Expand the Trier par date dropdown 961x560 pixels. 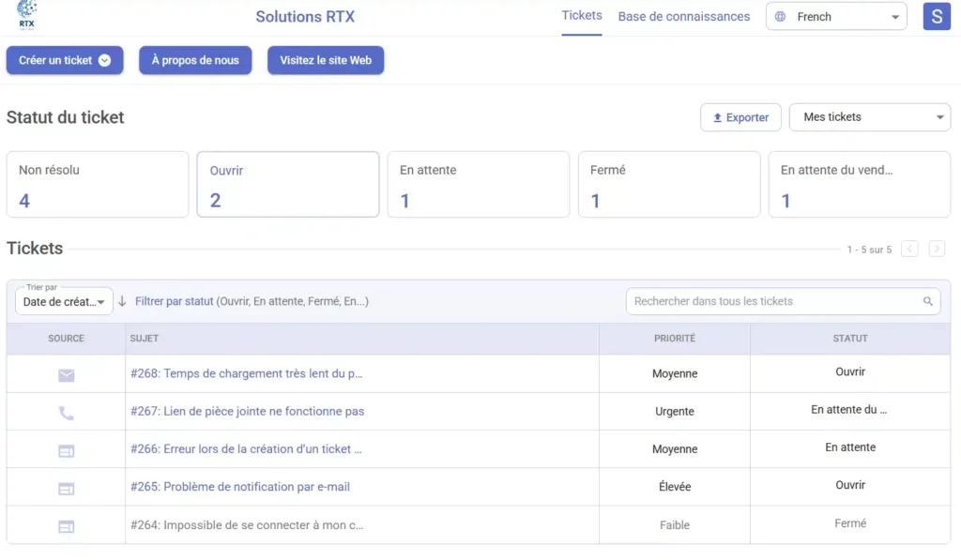pos(64,302)
